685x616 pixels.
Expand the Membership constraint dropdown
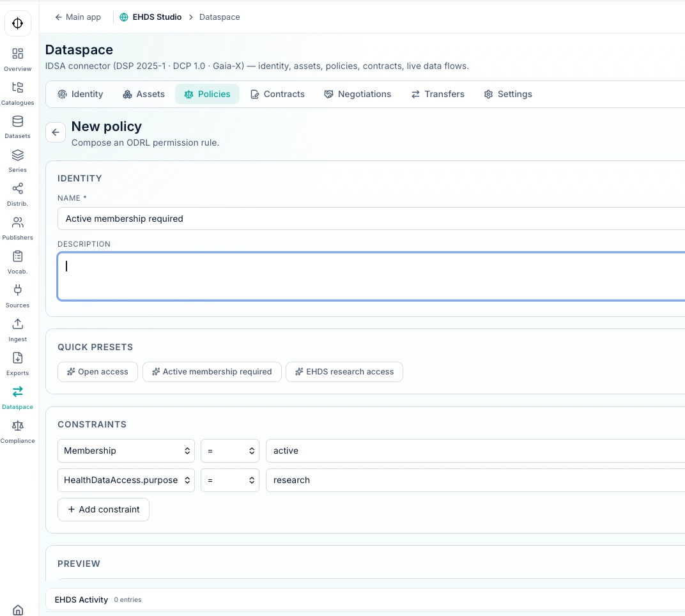pos(126,450)
